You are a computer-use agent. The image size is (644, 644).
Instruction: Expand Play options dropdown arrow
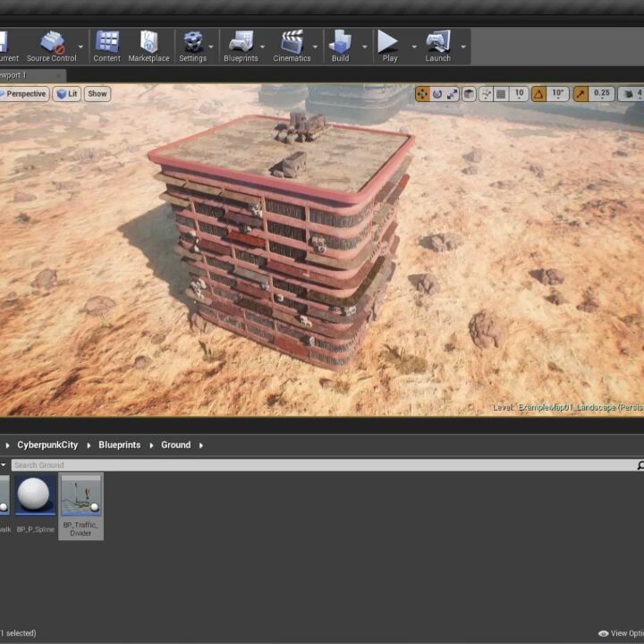tap(414, 47)
